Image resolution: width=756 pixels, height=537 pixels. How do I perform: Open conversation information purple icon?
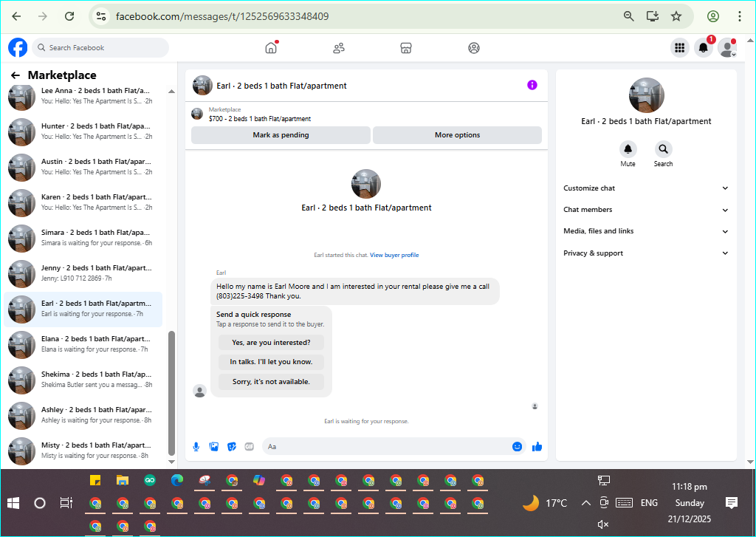(x=532, y=85)
